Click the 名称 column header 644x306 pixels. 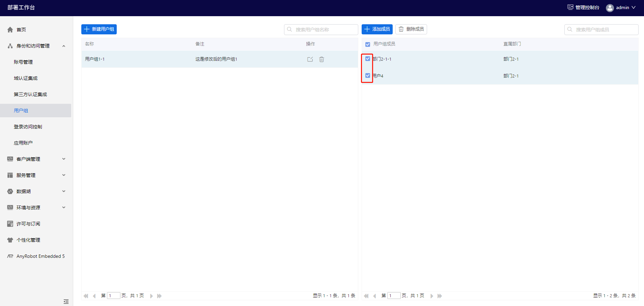point(89,44)
